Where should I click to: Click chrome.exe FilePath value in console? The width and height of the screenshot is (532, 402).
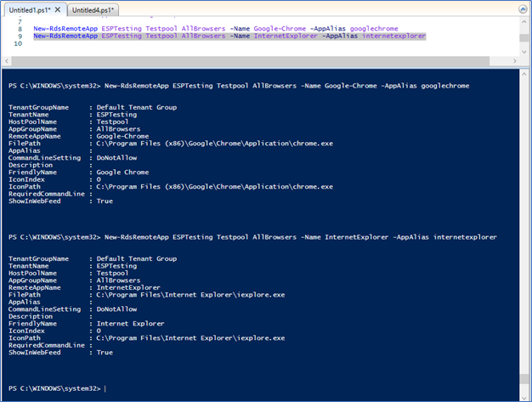pyautogui.click(x=214, y=144)
